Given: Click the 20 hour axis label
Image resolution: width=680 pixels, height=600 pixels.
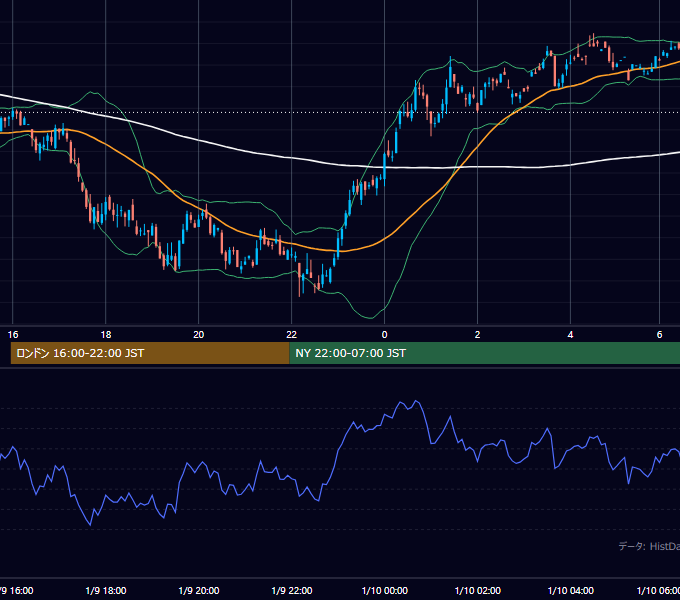Looking at the screenshot, I should pyautogui.click(x=199, y=335).
